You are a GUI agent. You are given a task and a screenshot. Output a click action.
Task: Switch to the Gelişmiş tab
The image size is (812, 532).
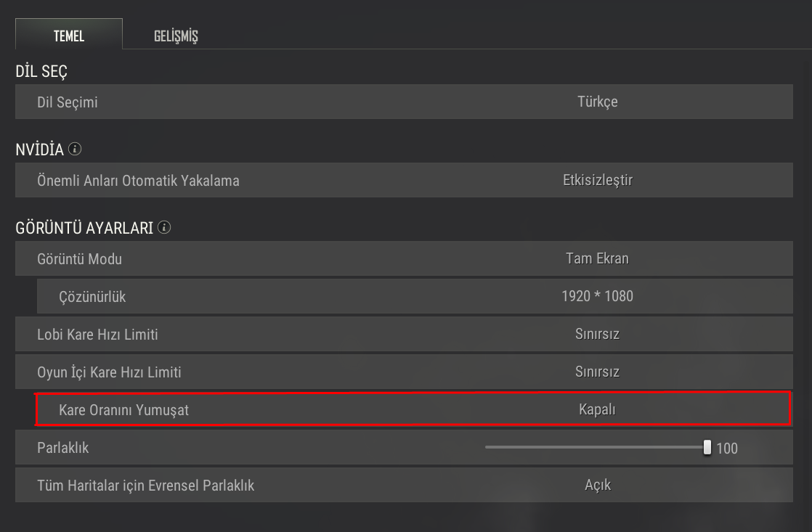(x=176, y=36)
